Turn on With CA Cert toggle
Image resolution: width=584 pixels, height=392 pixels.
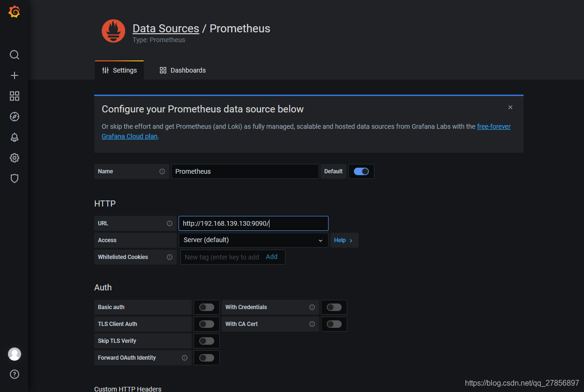click(x=334, y=324)
